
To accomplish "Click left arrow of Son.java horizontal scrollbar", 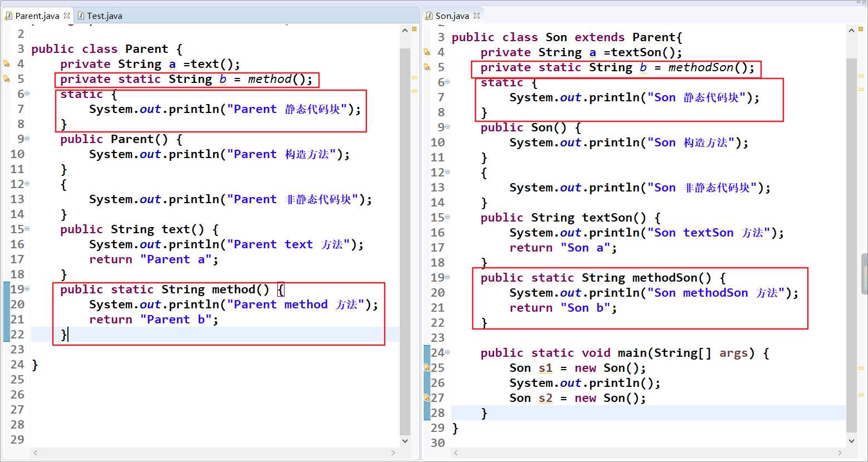I will [x=457, y=453].
